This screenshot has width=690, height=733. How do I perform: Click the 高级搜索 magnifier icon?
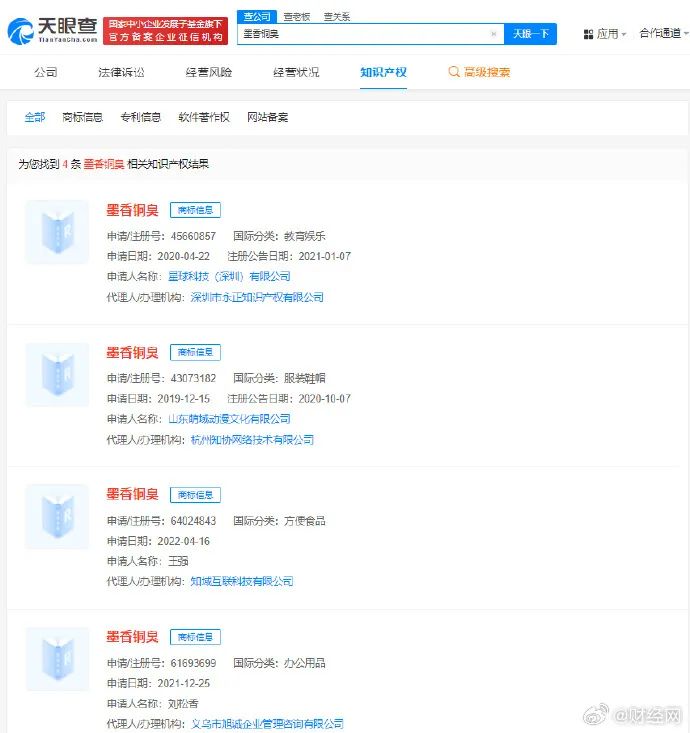coord(453,72)
